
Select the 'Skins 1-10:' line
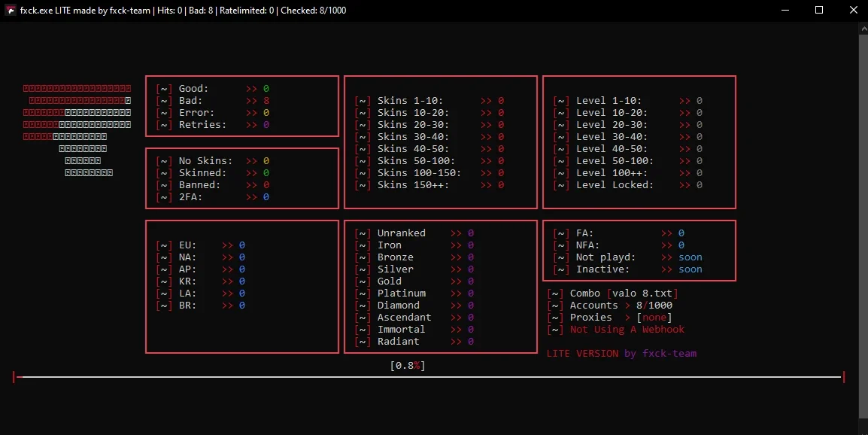point(429,101)
